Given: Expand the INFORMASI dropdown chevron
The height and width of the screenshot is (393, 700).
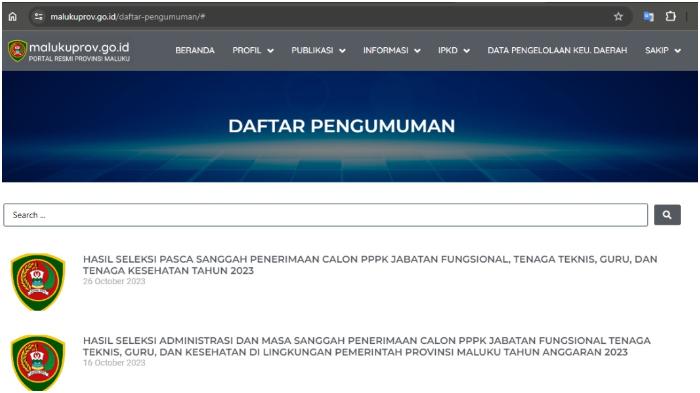Looking at the screenshot, I should coord(417,51).
